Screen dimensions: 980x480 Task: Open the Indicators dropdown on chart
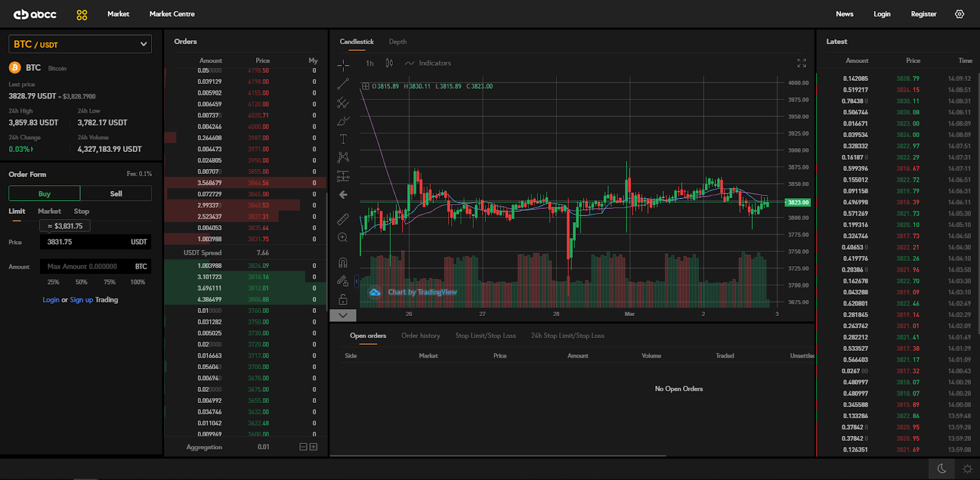[428, 63]
